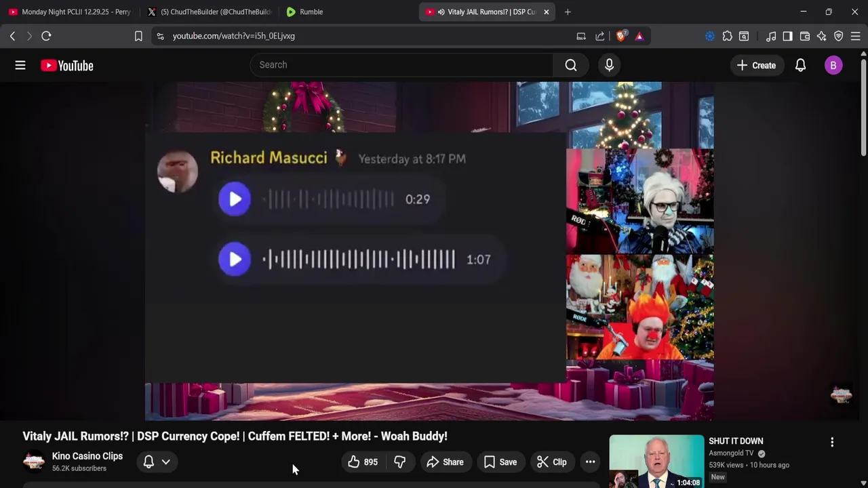The height and width of the screenshot is (488, 868).
Task: Open the SHUT IT DOWN video title
Action: [736, 441]
